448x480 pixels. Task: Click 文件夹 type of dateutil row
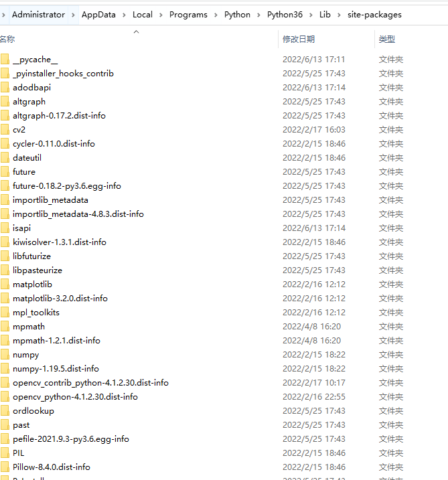[391, 158]
